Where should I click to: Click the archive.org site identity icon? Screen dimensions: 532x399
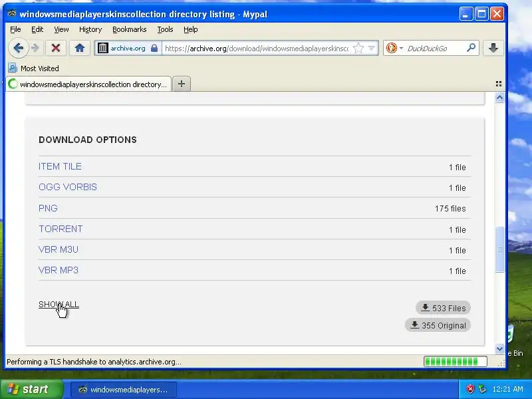point(103,48)
